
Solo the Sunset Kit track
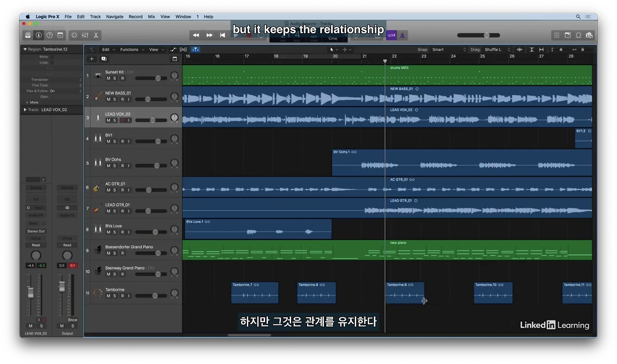(x=115, y=78)
